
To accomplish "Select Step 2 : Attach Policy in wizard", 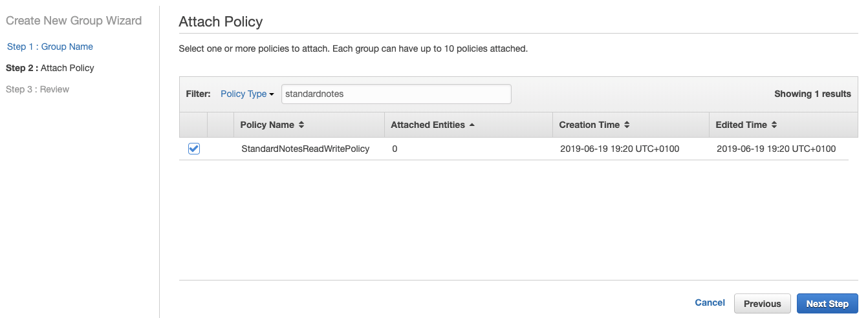I will point(50,68).
